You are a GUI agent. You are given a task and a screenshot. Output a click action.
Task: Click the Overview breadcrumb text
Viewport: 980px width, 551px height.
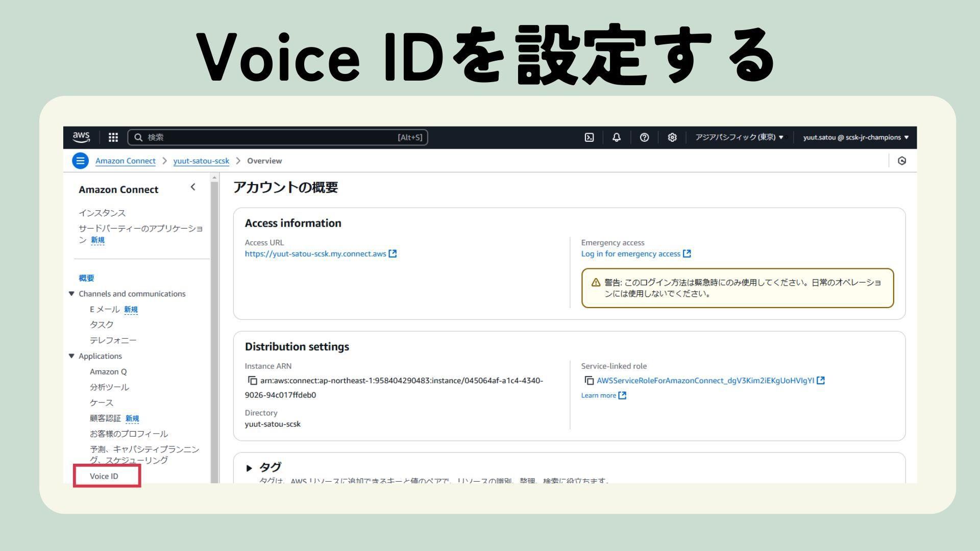[x=264, y=161]
